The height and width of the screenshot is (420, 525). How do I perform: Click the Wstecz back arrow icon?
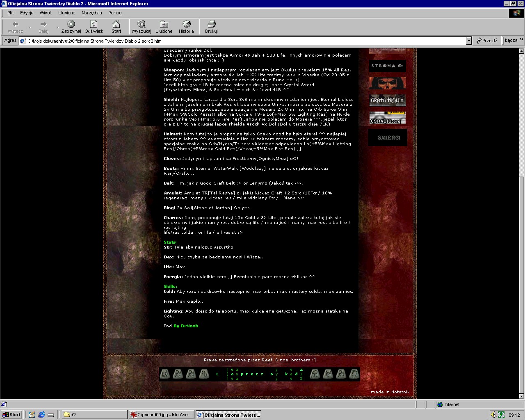pyautogui.click(x=16, y=24)
